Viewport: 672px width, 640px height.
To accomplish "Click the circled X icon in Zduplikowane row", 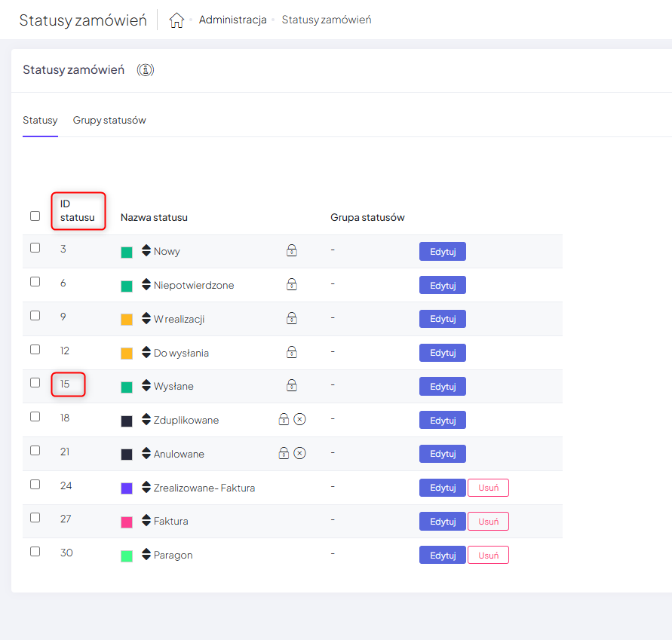I will pos(299,420).
